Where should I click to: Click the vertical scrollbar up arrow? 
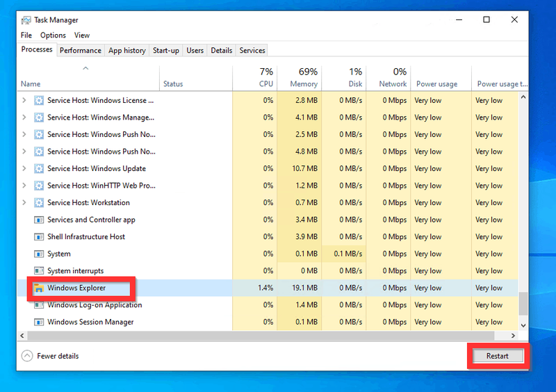(x=523, y=97)
